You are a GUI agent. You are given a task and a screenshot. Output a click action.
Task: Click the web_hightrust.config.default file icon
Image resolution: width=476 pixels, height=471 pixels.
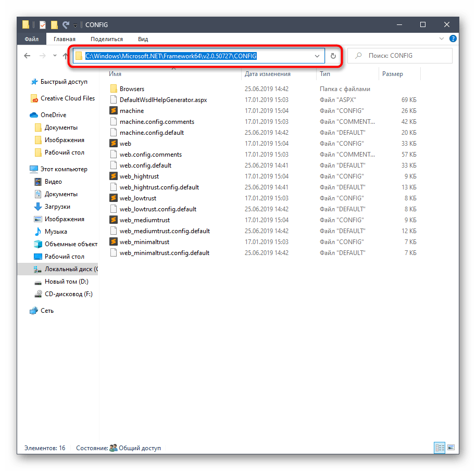(x=114, y=187)
